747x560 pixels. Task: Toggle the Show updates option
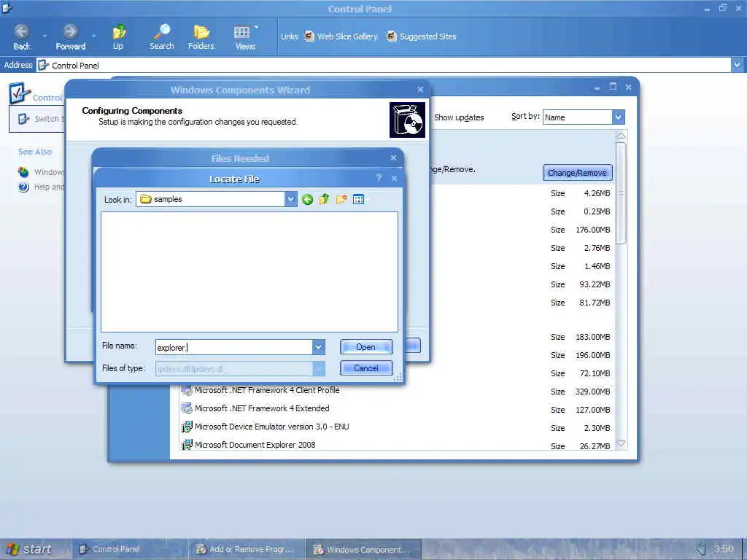coord(459,117)
